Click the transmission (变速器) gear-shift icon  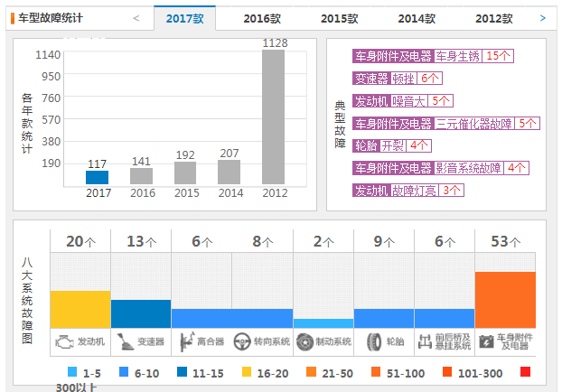click(125, 341)
